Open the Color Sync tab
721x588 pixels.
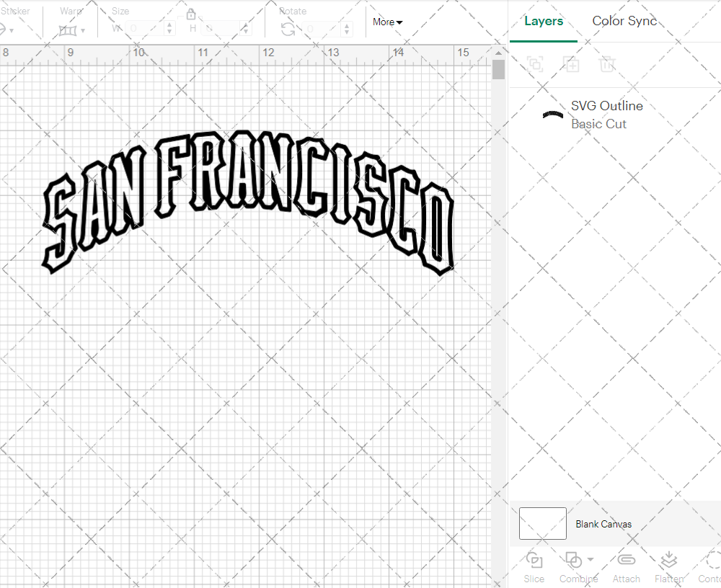pyautogui.click(x=624, y=21)
